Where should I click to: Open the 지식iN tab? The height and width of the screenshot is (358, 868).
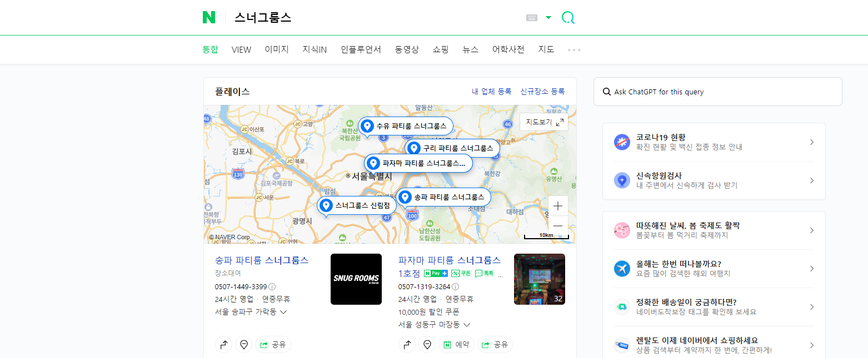click(x=315, y=49)
